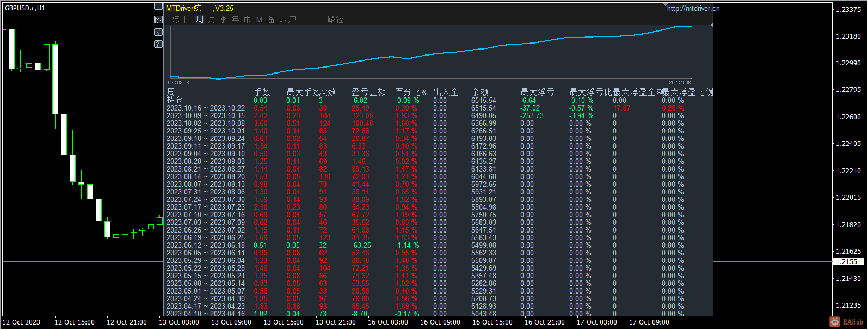This screenshot has width=868, height=330.
Task: Click the 17.87 max floating profit value
Action: click(x=621, y=108)
